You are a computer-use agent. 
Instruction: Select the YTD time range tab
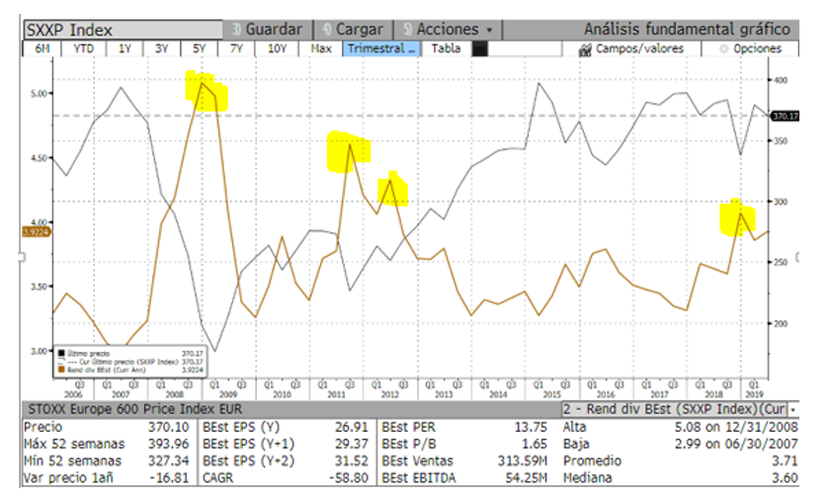[x=83, y=48]
